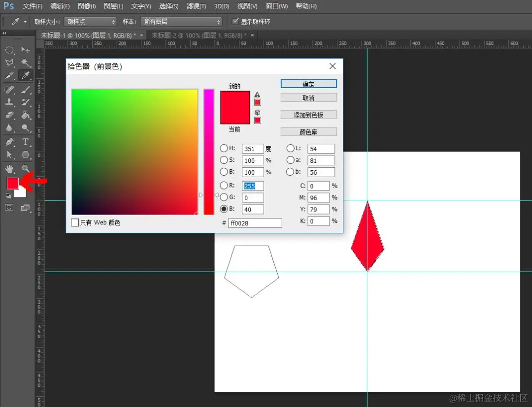Click the Photoshop Ps logo
The width and height of the screenshot is (532, 407).
[8, 6]
